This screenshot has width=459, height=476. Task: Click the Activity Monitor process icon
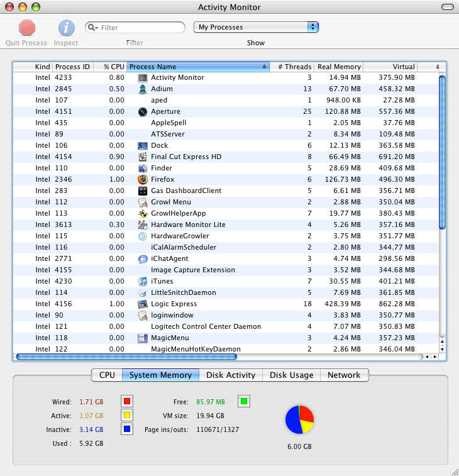(x=142, y=78)
